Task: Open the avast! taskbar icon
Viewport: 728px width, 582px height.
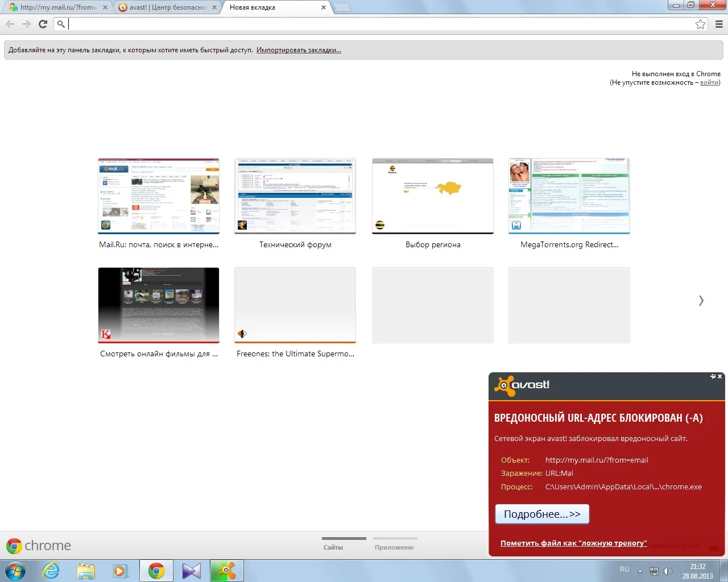Action: click(227, 571)
